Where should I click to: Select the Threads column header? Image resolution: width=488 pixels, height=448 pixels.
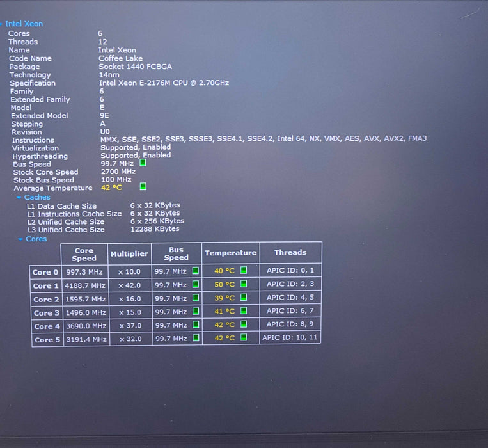point(290,253)
